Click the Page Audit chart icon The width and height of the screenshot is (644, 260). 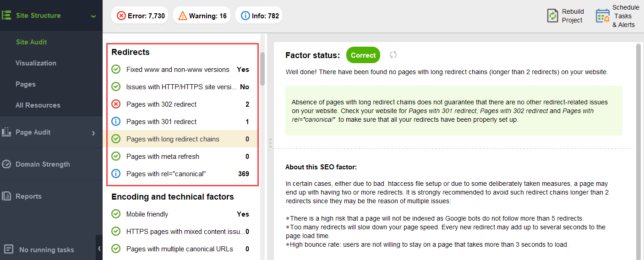[6, 132]
